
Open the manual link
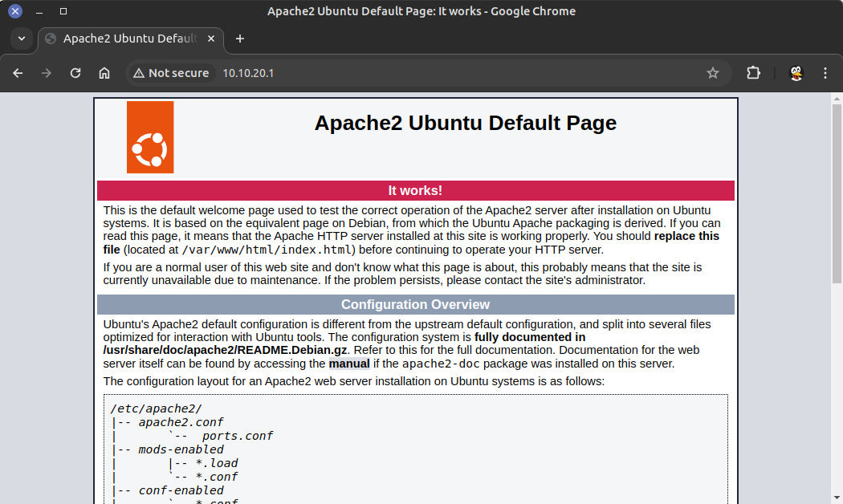[x=349, y=364]
